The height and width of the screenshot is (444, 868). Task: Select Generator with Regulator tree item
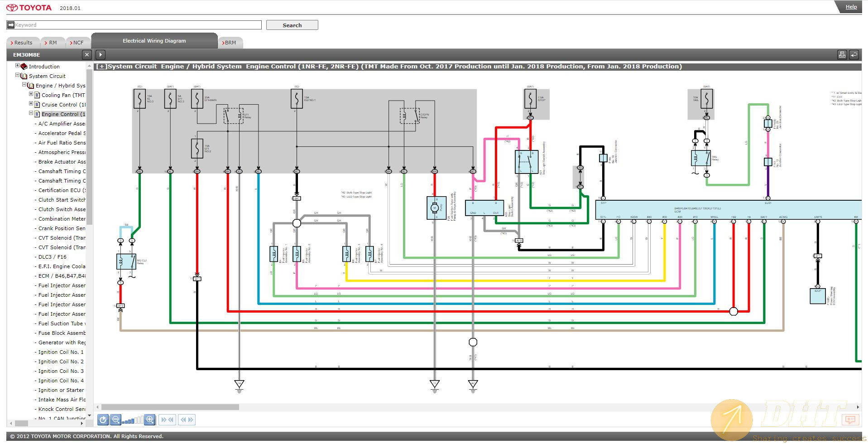pyautogui.click(x=62, y=343)
